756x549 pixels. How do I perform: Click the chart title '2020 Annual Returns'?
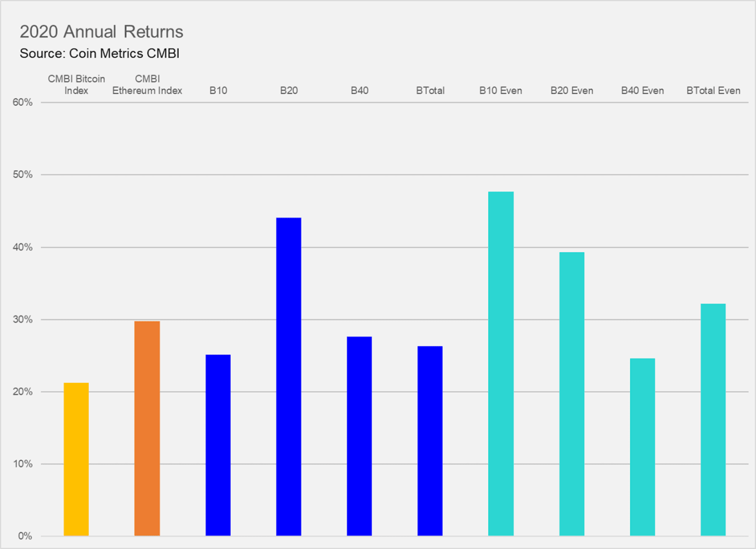pyautogui.click(x=101, y=32)
